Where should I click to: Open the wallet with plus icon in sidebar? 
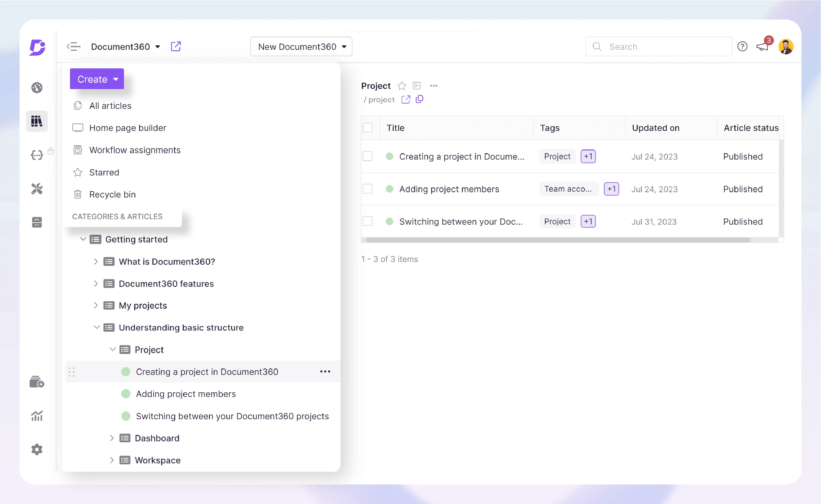tap(37, 382)
